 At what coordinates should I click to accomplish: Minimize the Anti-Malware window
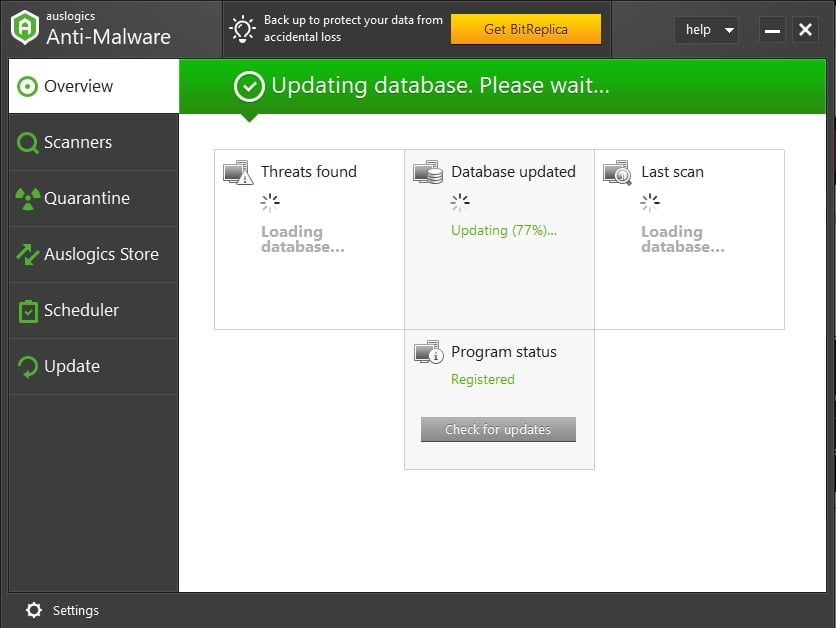(x=772, y=30)
